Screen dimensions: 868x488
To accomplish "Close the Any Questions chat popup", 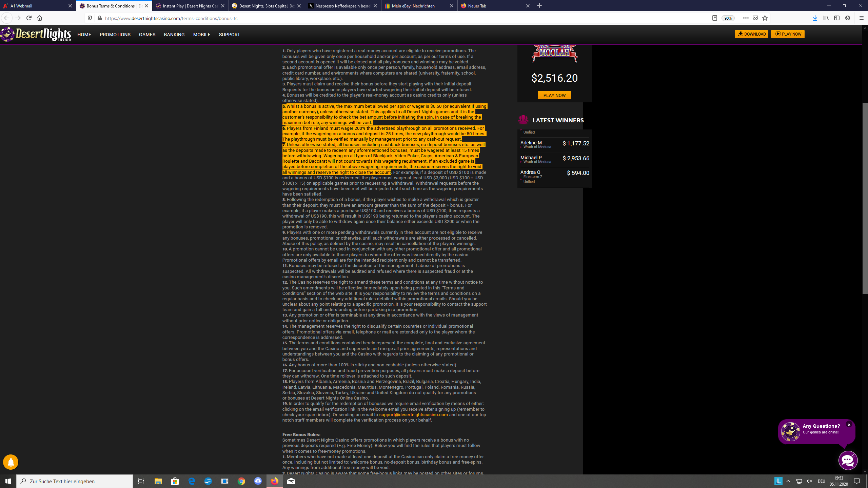I will (849, 425).
